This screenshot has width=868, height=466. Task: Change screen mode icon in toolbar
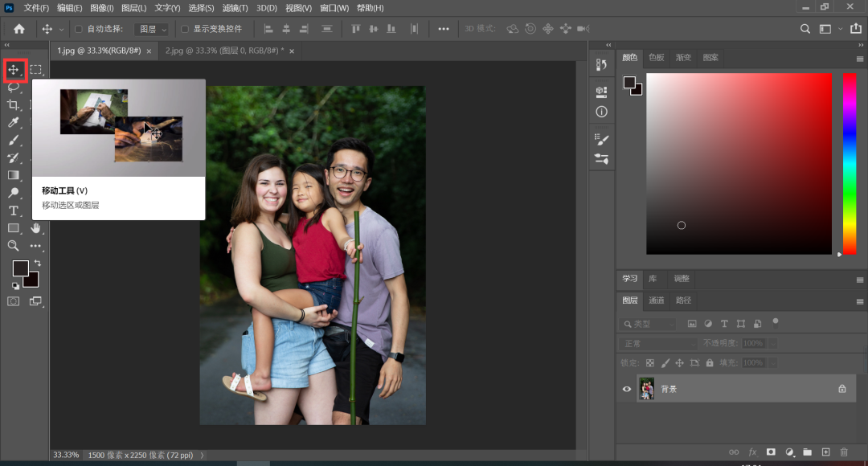(36, 301)
